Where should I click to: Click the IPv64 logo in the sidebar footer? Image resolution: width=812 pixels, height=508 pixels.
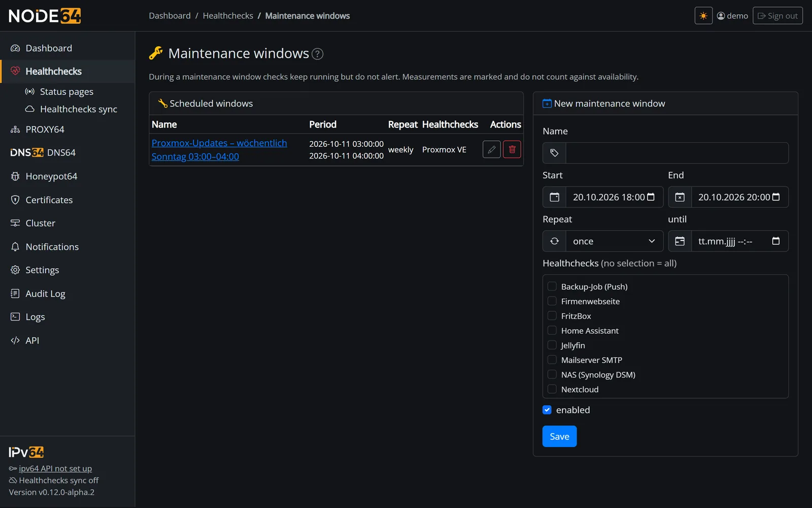pos(26,452)
